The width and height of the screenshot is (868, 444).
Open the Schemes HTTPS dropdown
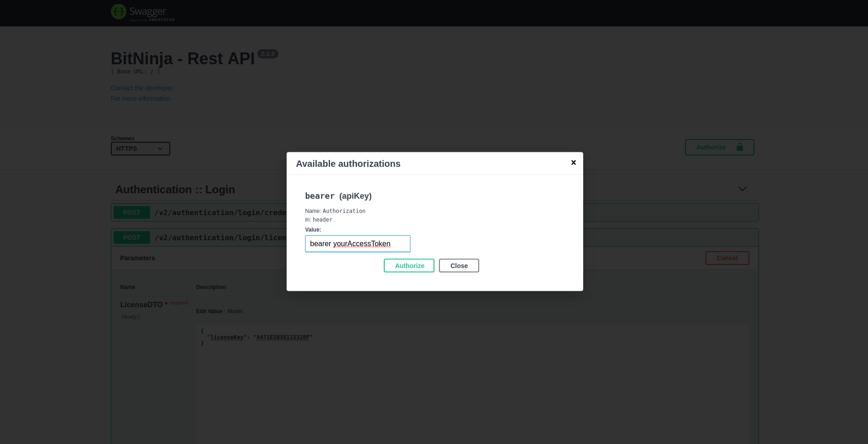141,149
